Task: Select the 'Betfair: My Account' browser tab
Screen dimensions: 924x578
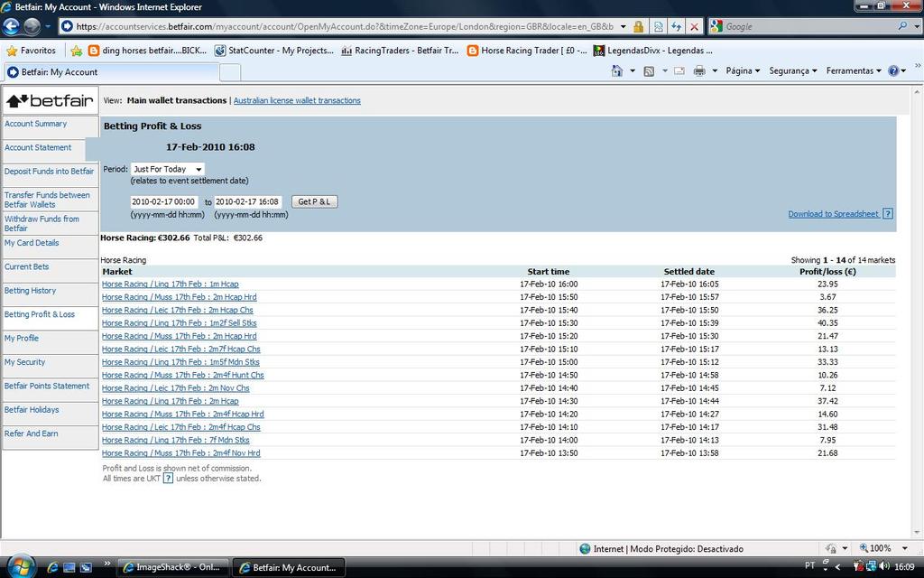Action: pyautogui.click(x=111, y=72)
